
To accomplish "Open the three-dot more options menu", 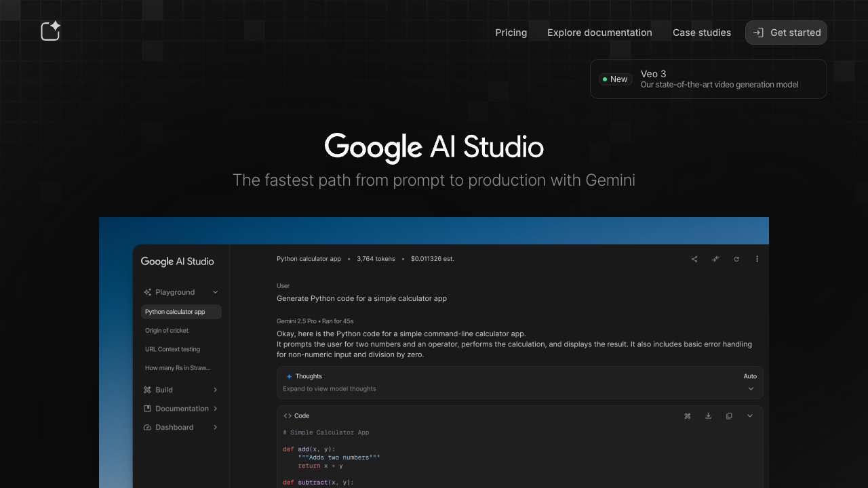I will 757,259.
